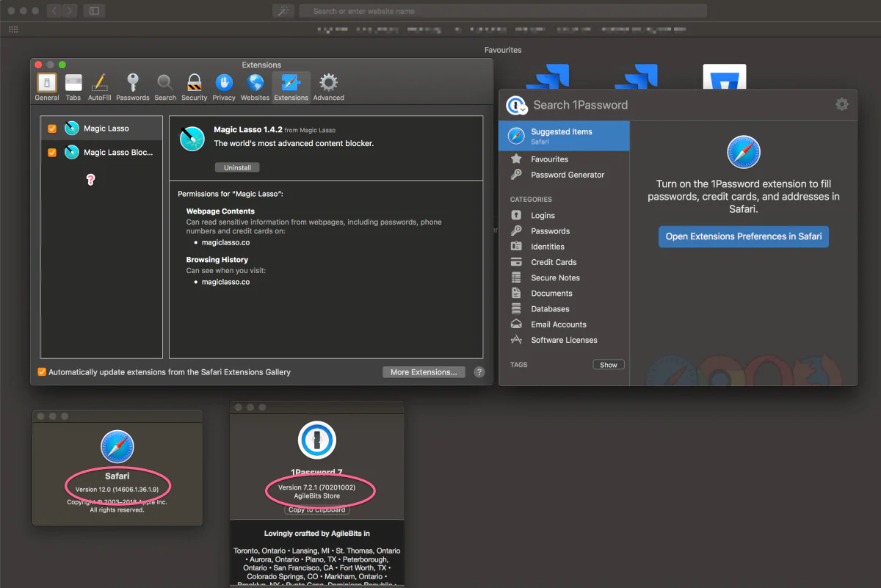The width and height of the screenshot is (881, 588).
Task: Select Logins category in 1Password sidebar
Action: tap(543, 216)
